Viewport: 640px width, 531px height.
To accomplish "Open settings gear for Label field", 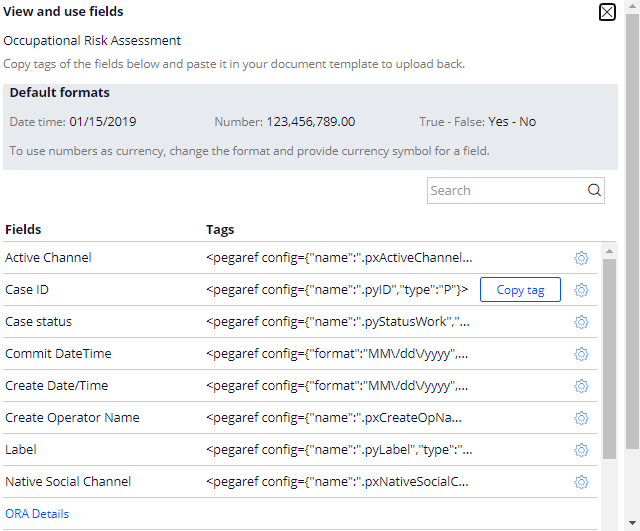I will [581, 450].
